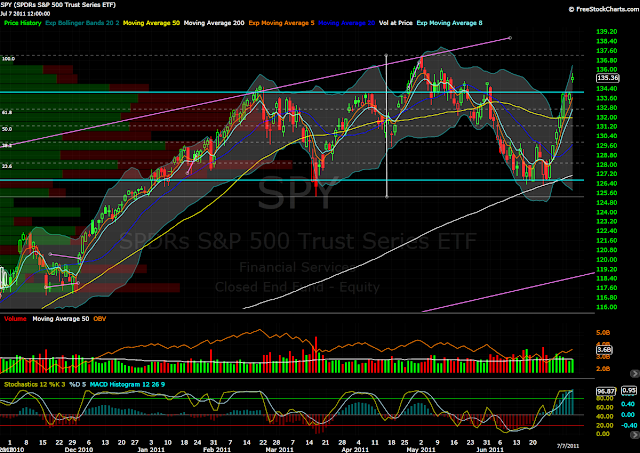This screenshot has height=453, width=640.
Task: Click the orange OBV indicator label
Action: point(100,318)
